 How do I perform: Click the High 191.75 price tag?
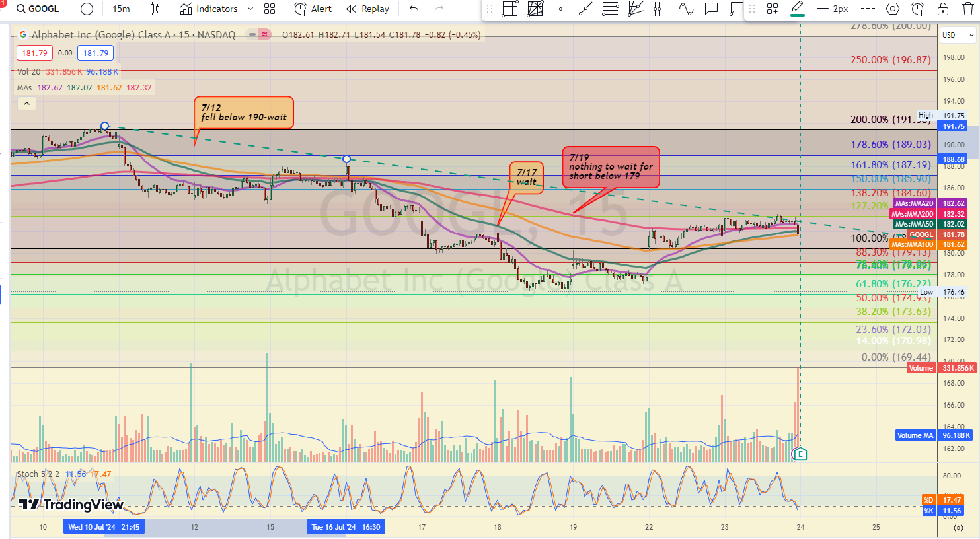(942, 116)
